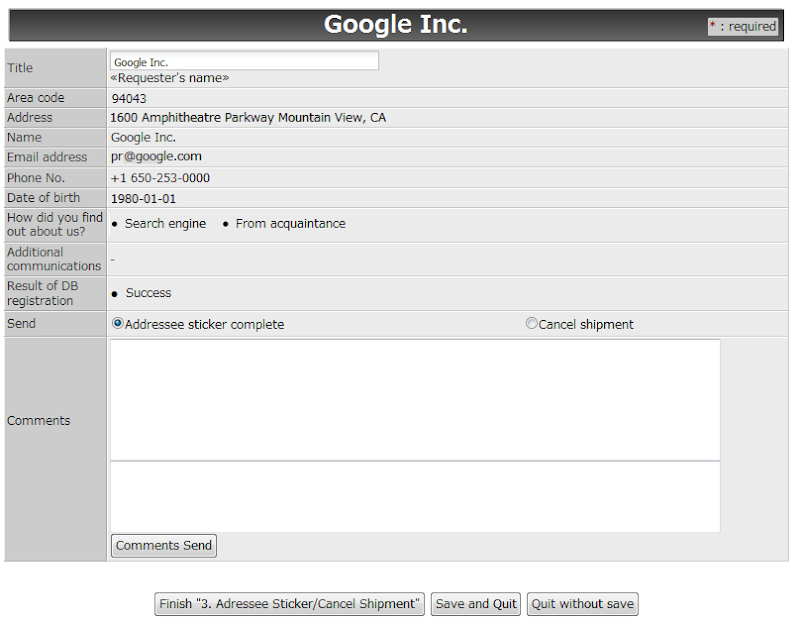Screen dimensions: 800x625
Task: Click inside the smaller lower comments box
Action: tap(414, 495)
